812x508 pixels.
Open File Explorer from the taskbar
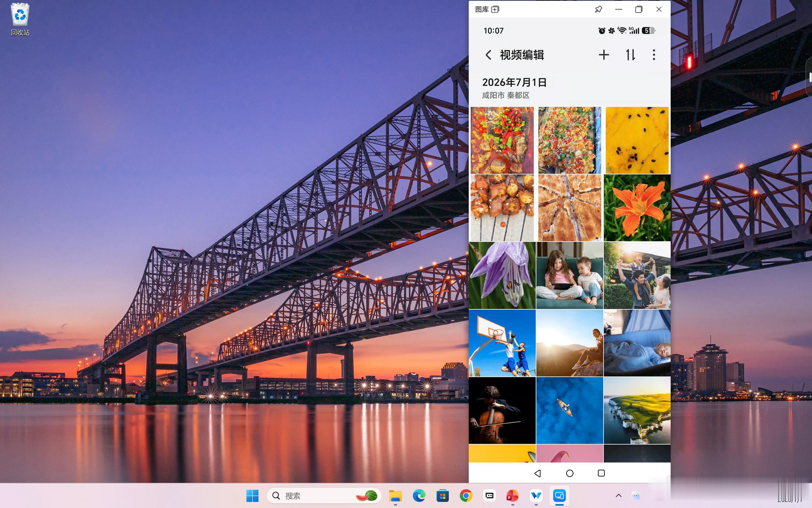coord(395,496)
